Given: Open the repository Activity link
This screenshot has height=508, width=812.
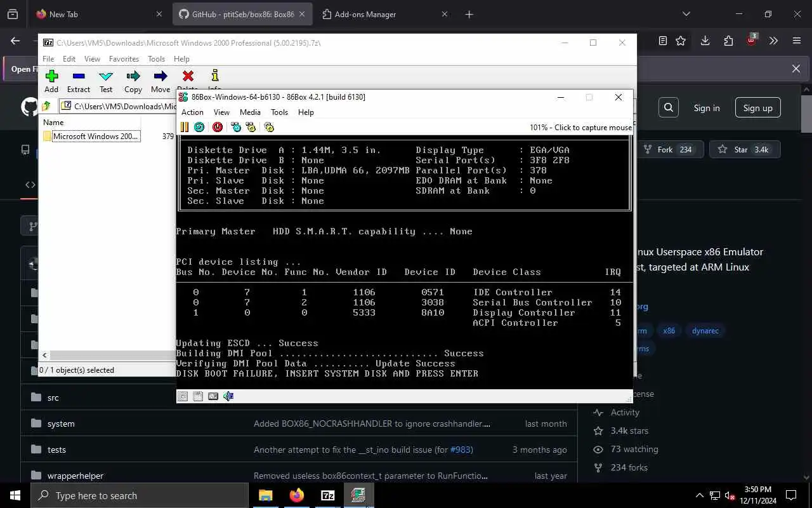Looking at the screenshot, I should [625, 413].
